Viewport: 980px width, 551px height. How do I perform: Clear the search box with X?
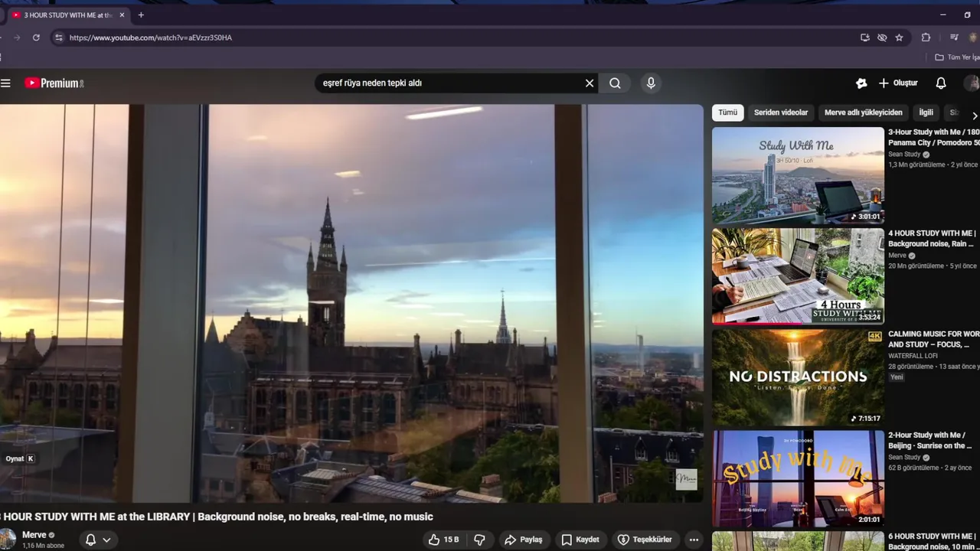tap(590, 83)
